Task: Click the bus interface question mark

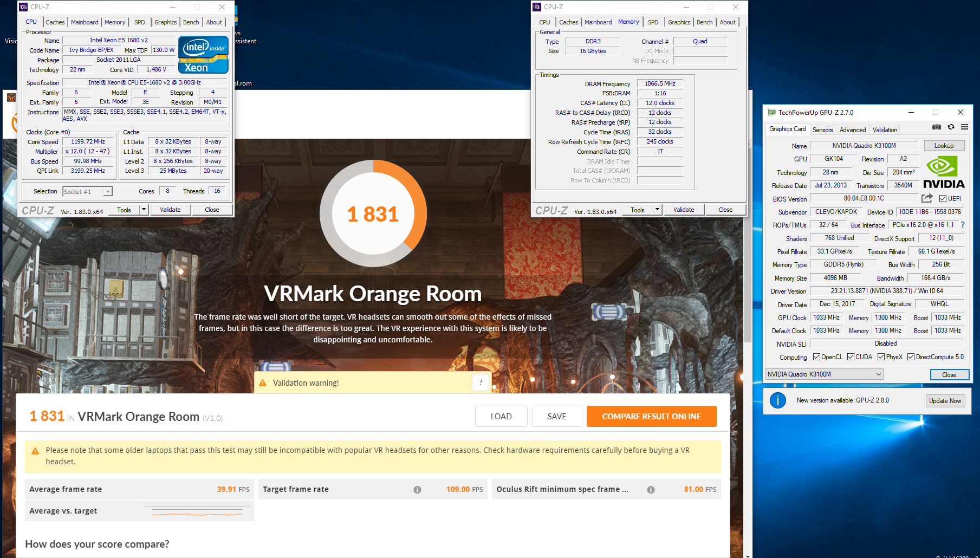Action: (963, 225)
